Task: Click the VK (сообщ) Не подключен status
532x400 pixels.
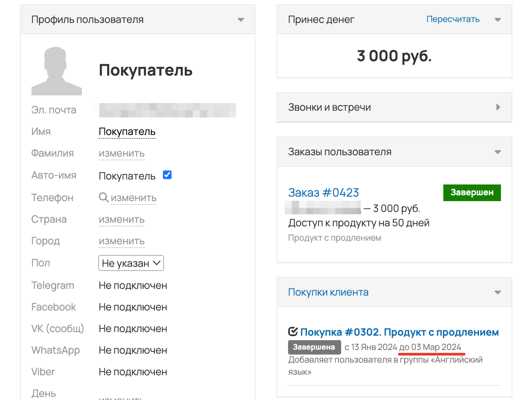Action: (x=133, y=329)
